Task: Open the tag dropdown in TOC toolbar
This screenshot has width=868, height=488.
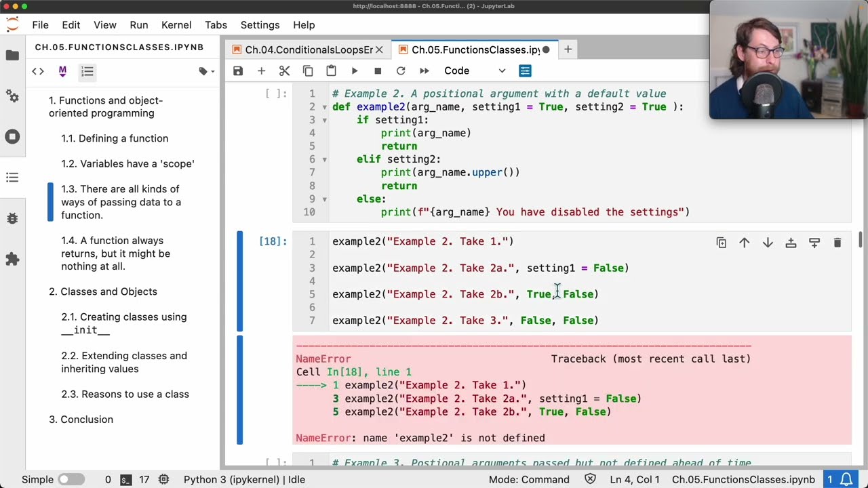Action: point(206,71)
